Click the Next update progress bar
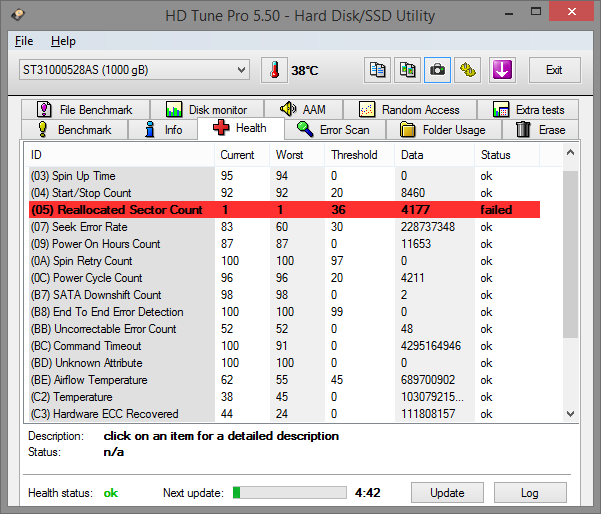601x514 pixels. pos(289,493)
